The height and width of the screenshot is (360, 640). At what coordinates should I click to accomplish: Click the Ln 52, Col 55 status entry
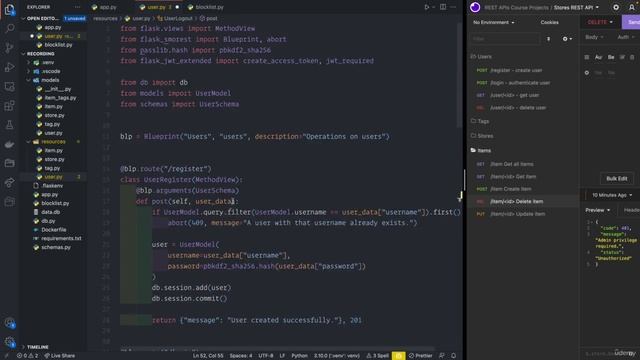click(x=208, y=356)
